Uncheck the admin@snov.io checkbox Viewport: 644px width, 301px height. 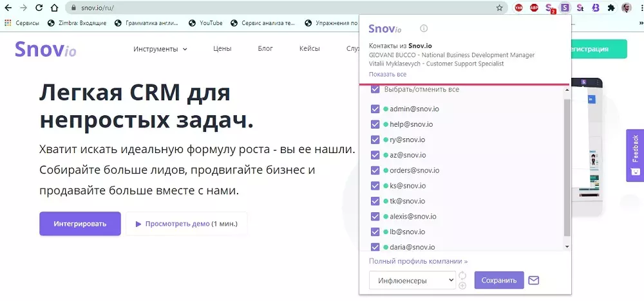tap(375, 109)
